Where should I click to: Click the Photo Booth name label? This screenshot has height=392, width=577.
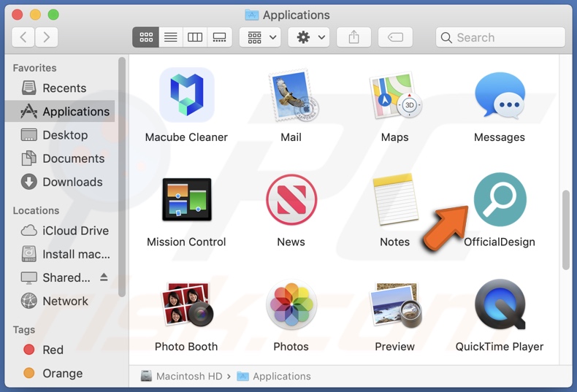(186, 347)
